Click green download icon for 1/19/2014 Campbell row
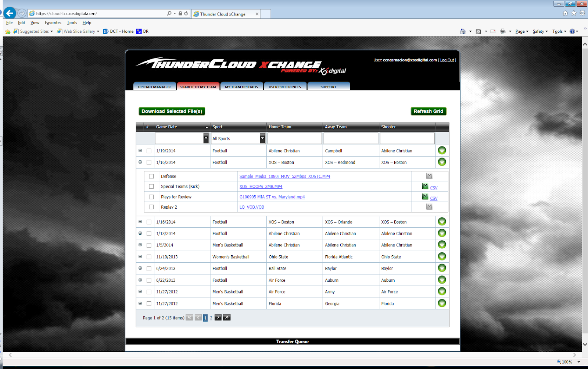Viewport: 588px width, 369px height. click(442, 150)
